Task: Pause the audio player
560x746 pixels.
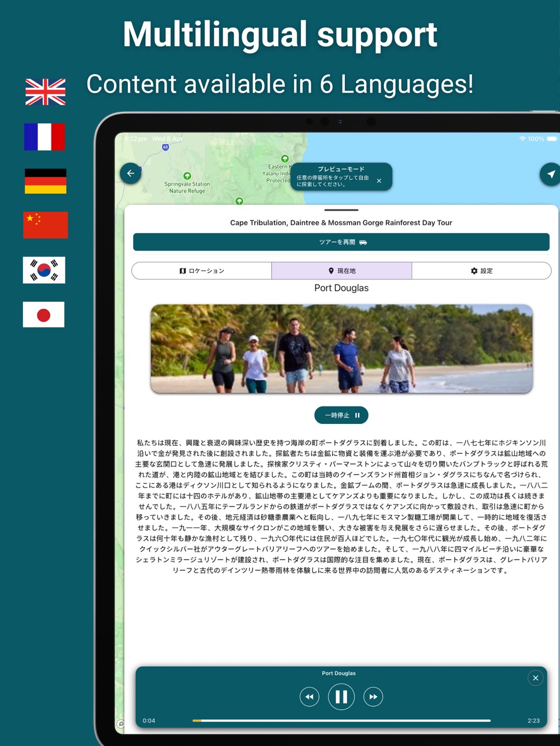Action: [341, 697]
